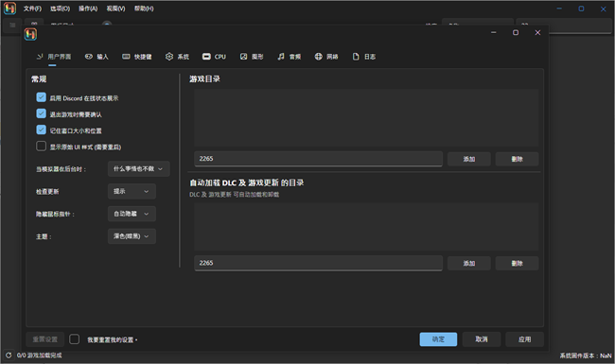This screenshot has width=615, height=364.
Task: Click the 当模拟器在后台时 label
Action: (x=61, y=169)
